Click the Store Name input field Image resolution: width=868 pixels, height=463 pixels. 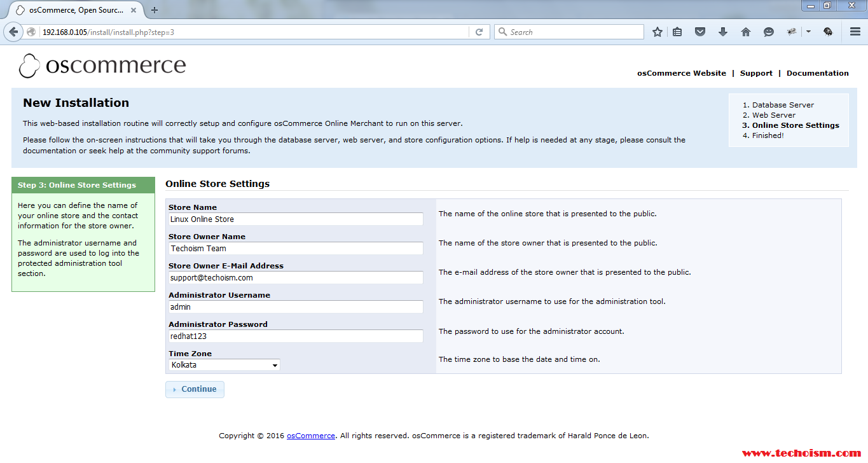[x=296, y=219]
